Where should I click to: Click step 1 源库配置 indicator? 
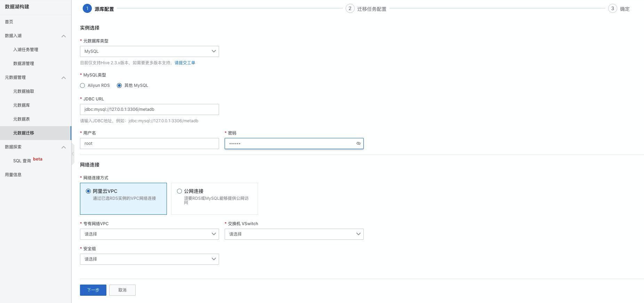pyautogui.click(x=98, y=9)
